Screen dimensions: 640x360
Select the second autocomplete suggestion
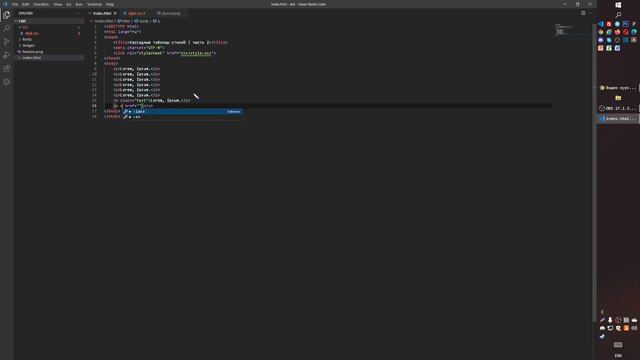182,117
